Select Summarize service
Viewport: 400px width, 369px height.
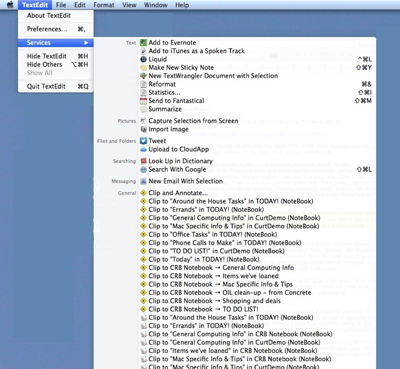257,109
